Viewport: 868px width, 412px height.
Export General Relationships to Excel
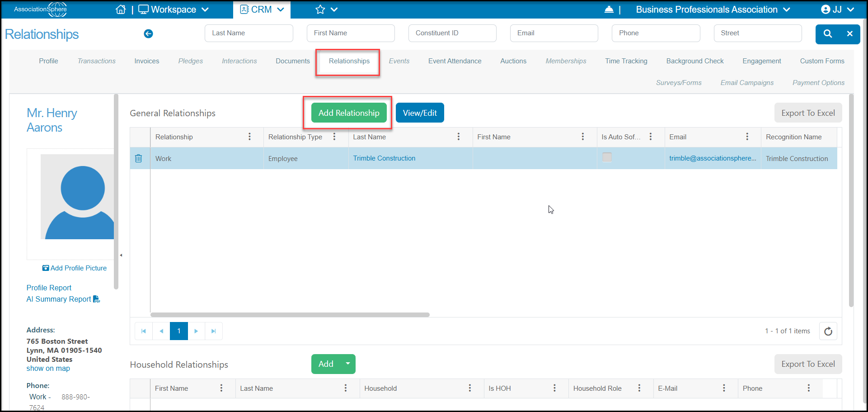click(808, 113)
